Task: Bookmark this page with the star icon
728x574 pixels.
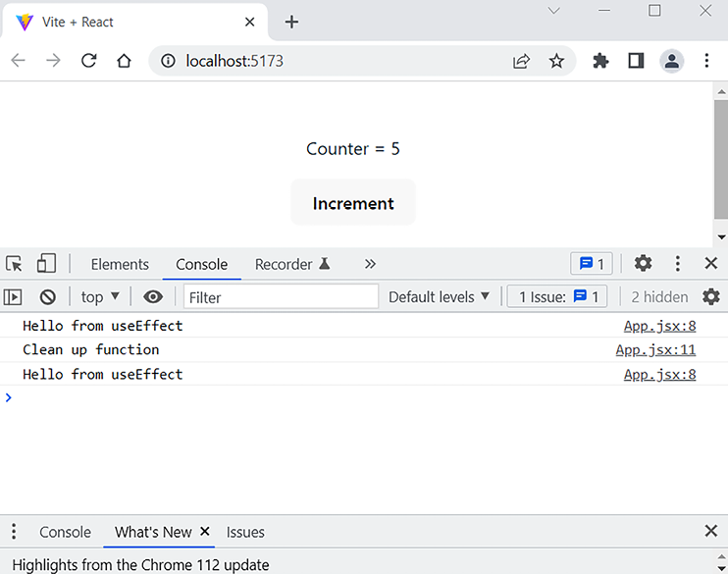Action: pyautogui.click(x=556, y=61)
